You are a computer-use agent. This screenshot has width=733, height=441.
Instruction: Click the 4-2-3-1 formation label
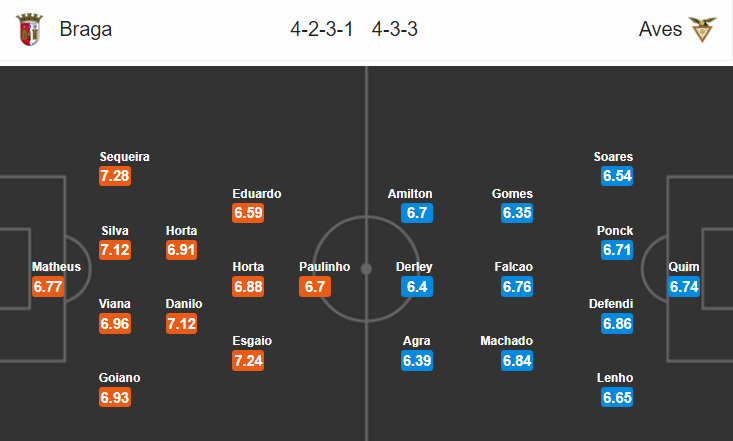(x=321, y=29)
